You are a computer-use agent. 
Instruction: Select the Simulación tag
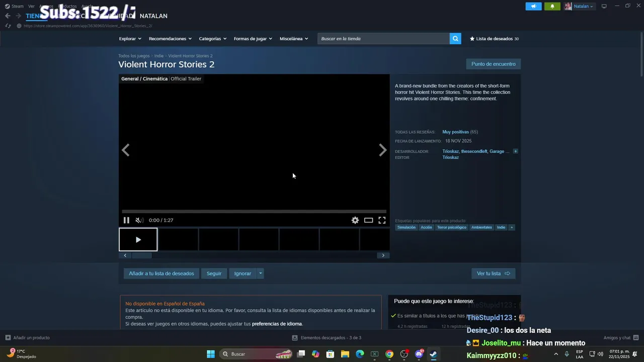[407, 227]
